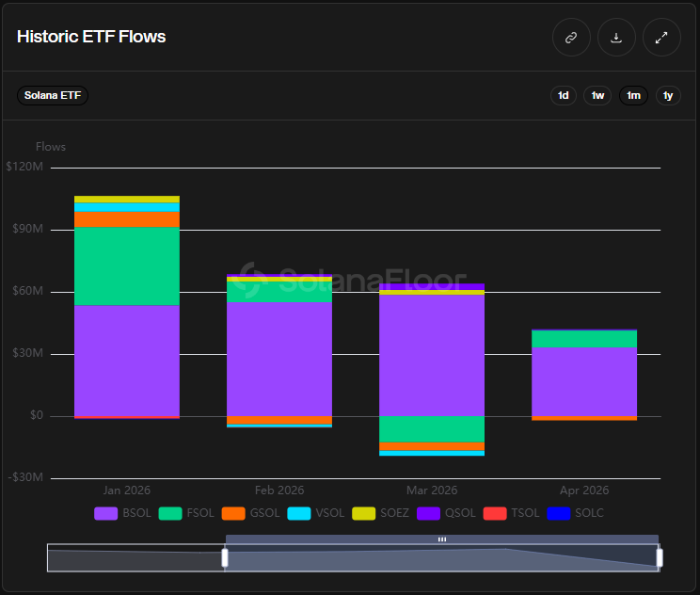700x595 pixels.
Task: Toggle BSOL series in legend
Action: point(120,514)
